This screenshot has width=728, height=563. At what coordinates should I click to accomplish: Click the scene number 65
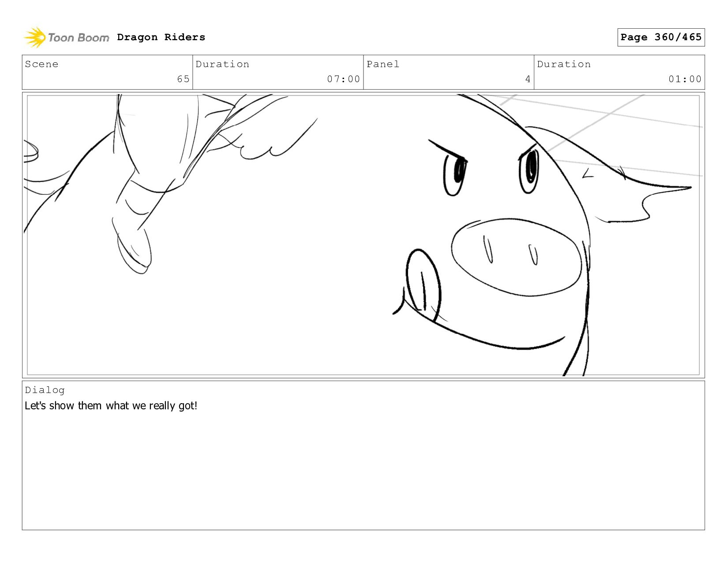[x=183, y=79]
